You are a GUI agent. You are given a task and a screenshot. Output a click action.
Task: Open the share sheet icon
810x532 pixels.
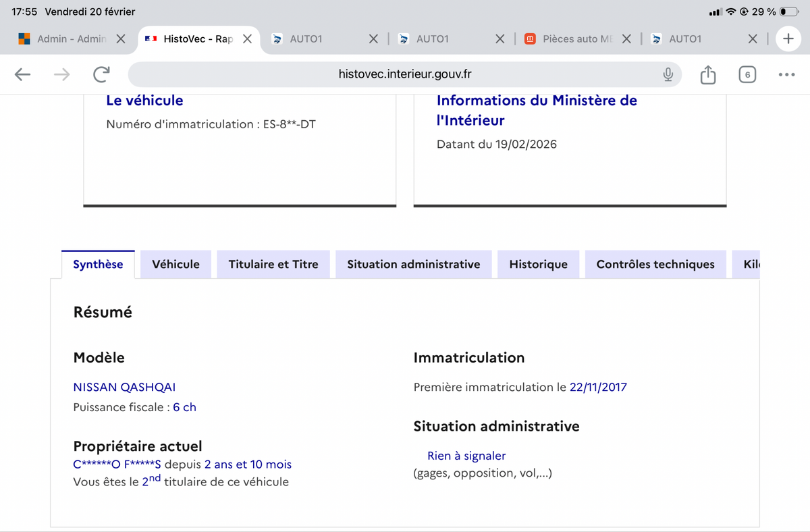(x=707, y=74)
